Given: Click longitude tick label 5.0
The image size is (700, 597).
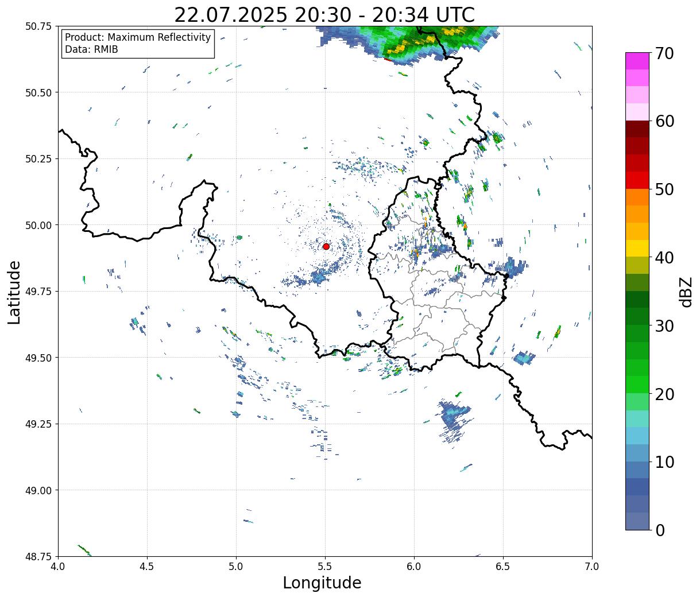Looking at the screenshot, I should click(x=236, y=566).
